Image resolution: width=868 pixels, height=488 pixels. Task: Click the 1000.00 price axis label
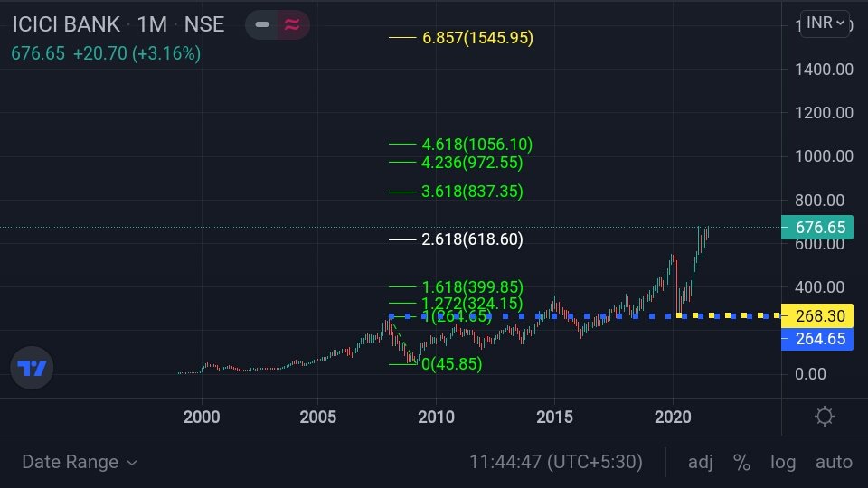click(824, 156)
